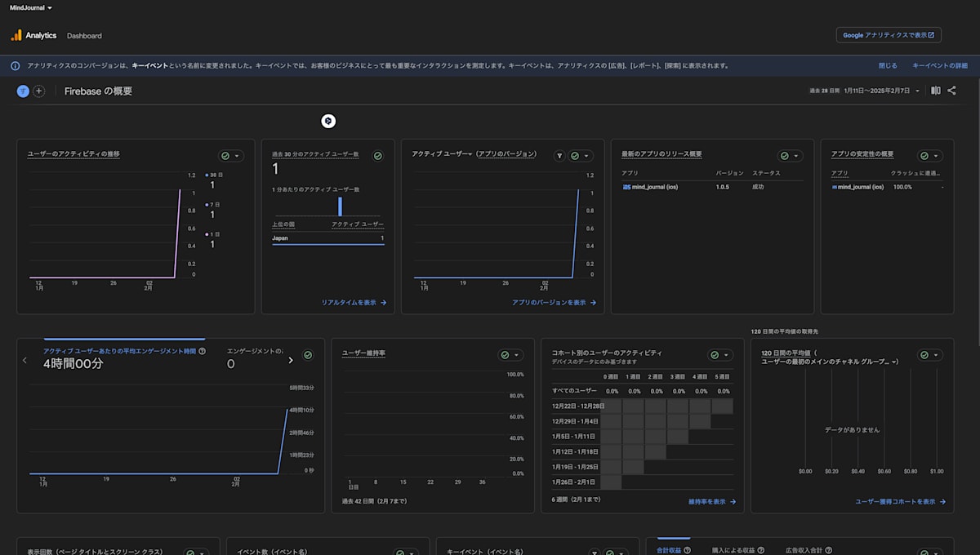
Task: Open the MindJournal project dropdown
Action: pos(31,7)
